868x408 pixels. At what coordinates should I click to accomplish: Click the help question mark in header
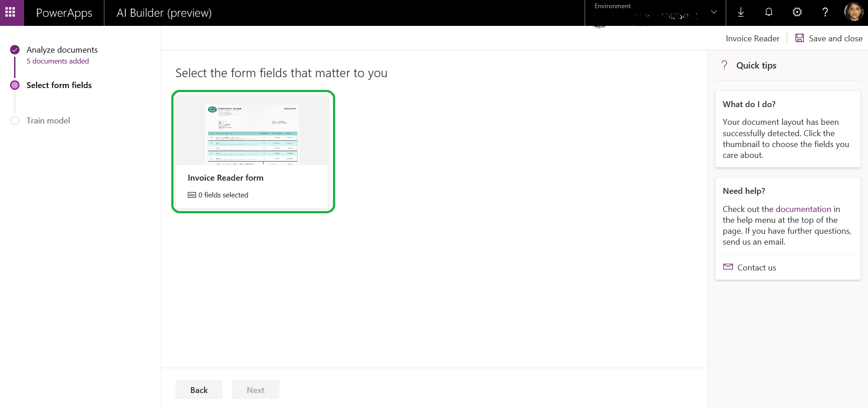point(825,12)
